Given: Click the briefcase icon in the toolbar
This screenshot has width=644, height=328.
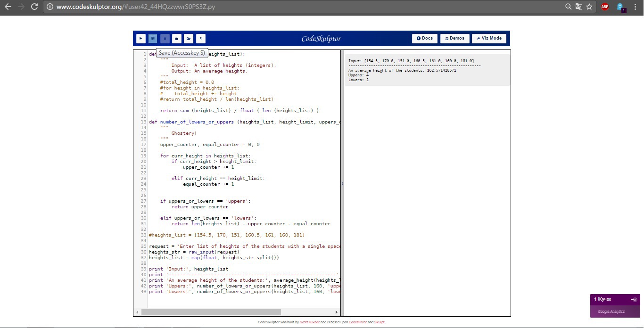Looking at the screenshot, I should [x=176, y=39].
